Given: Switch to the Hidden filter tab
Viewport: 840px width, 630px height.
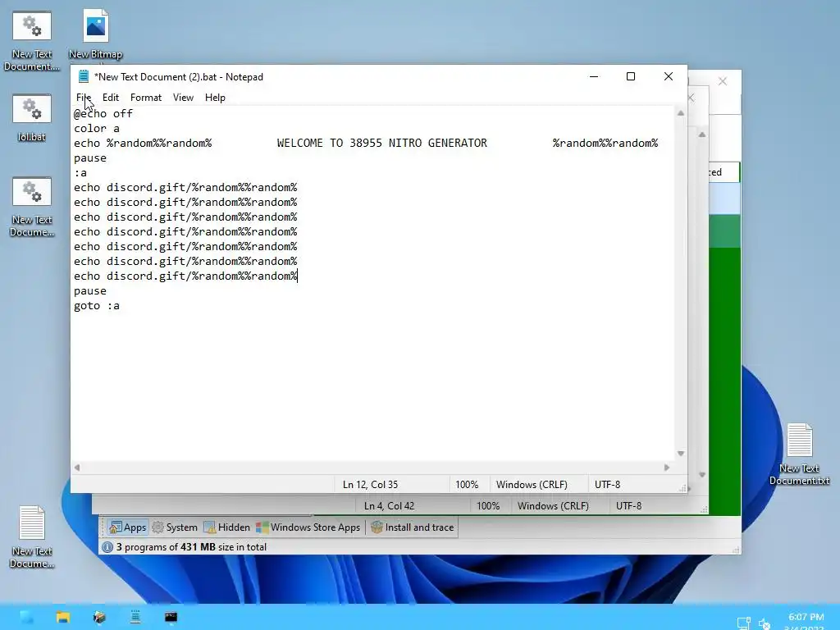Looking at the screenshot, I should tap(227, 527).
